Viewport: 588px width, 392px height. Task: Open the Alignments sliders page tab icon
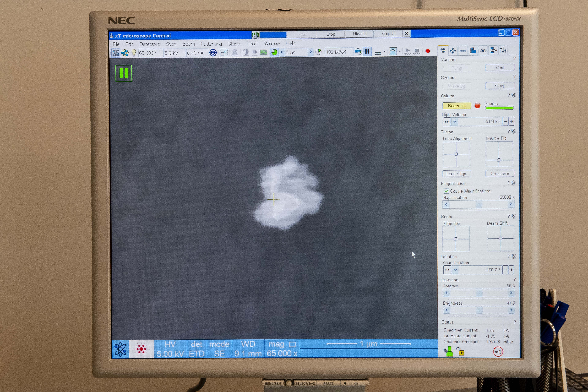click(x=503, y=50)
